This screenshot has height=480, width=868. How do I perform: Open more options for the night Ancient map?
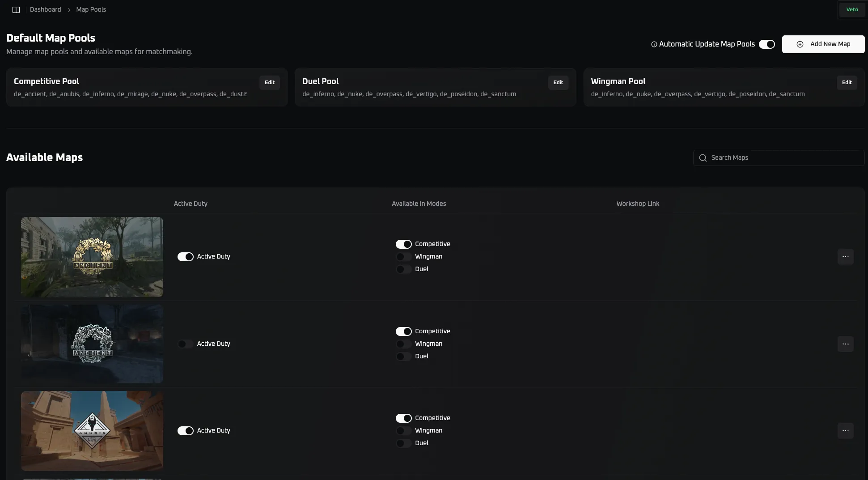[845, 344]
